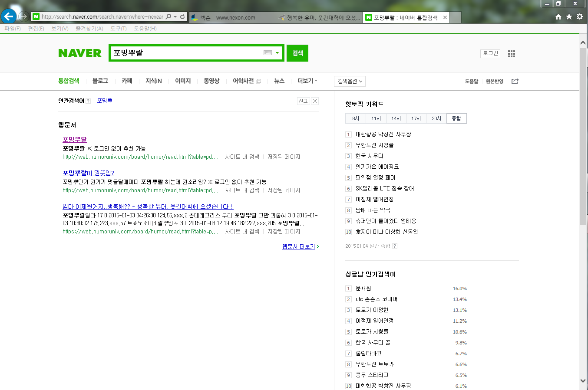This screenshot has width=588, height=390.
Task: Switch to the 이미지 search tab
Action: [x=183, y=81]
